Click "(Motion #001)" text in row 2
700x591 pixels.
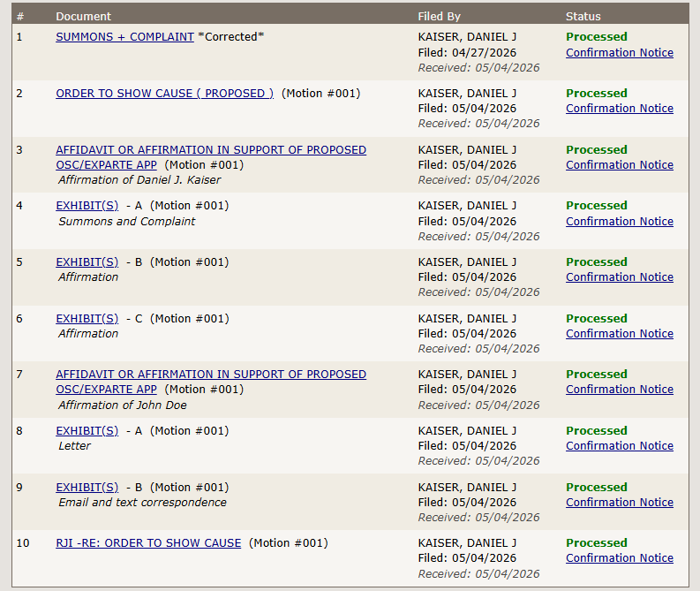(x=320, y=94)
